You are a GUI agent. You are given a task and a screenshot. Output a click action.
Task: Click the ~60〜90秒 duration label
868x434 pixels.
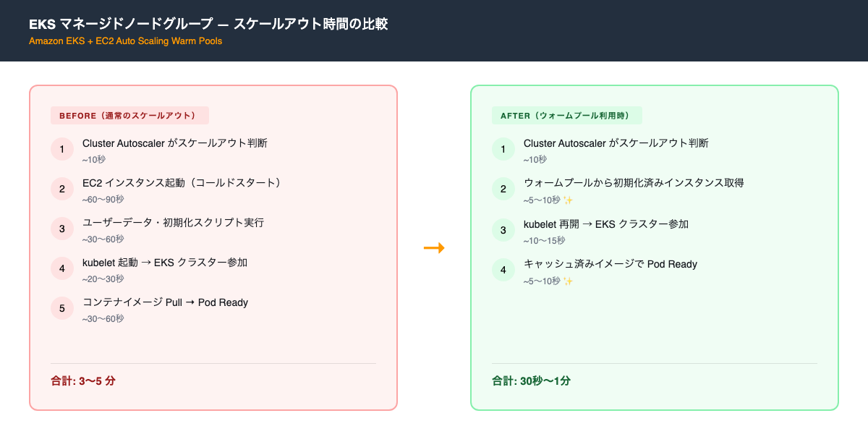click(104, 197)
